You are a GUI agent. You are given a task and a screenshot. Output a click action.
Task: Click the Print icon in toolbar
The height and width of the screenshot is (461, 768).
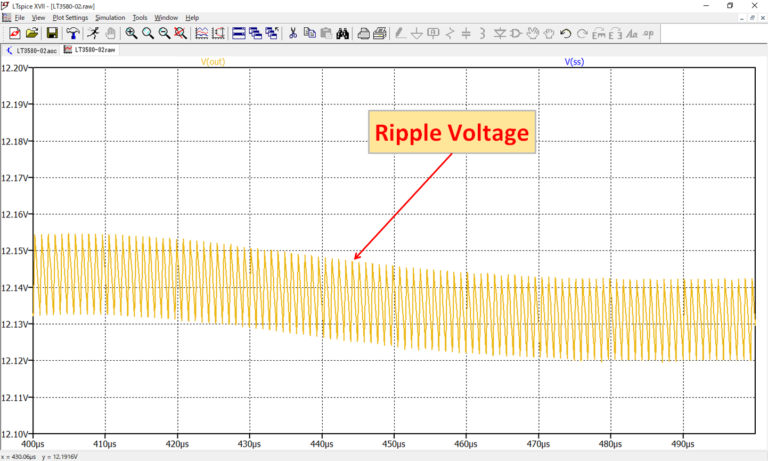pos(363,33)
